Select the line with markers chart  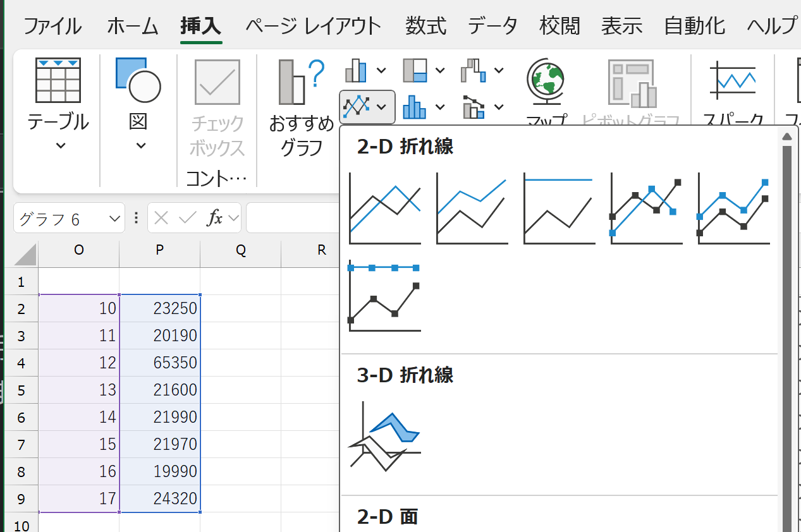click(646, 207)
